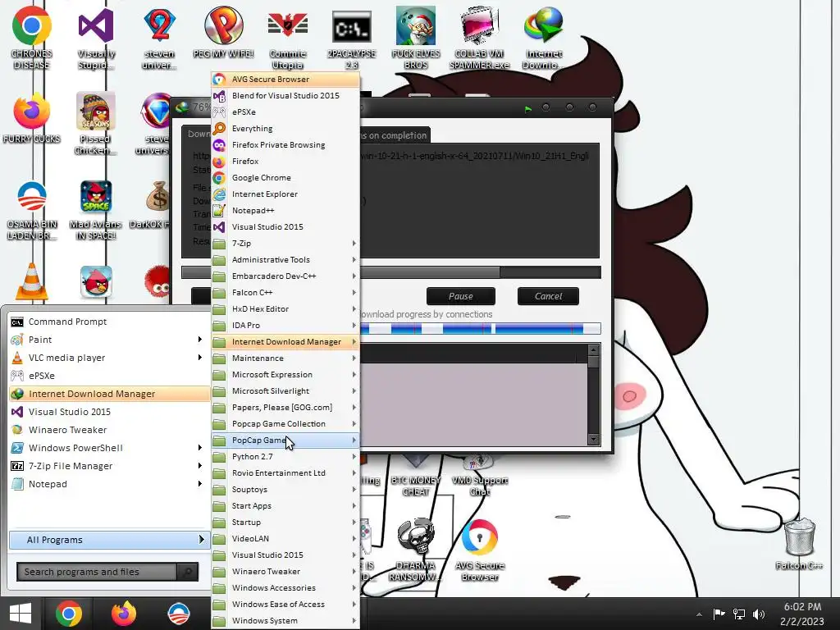Start Firefox Private Browsing from programs list
Image resolution: width=840 pixels, height=630 pixels.
(x=285, y=144)
